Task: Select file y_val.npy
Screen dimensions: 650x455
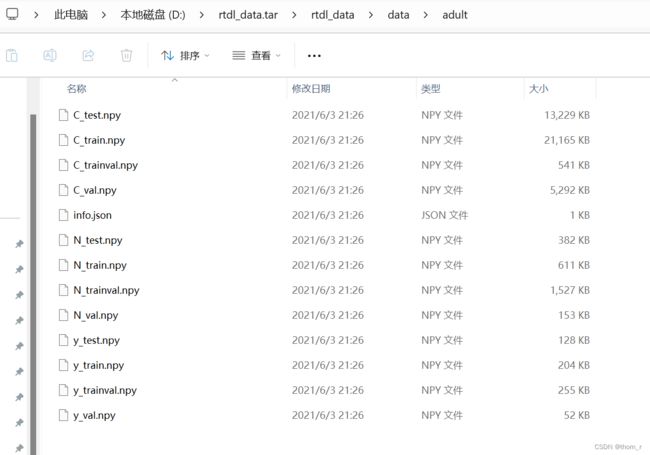Action: (95, 415)
